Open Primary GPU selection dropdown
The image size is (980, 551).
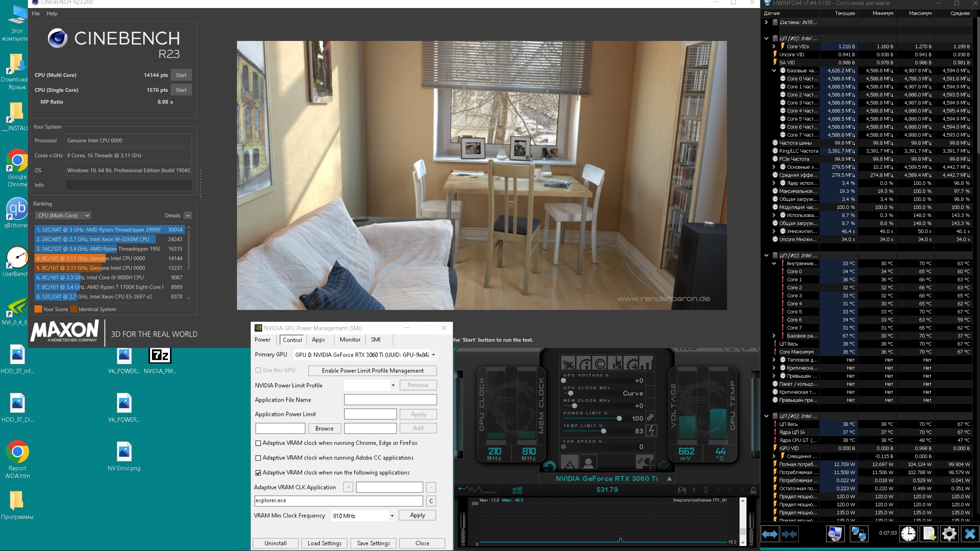tap(433, 355)
